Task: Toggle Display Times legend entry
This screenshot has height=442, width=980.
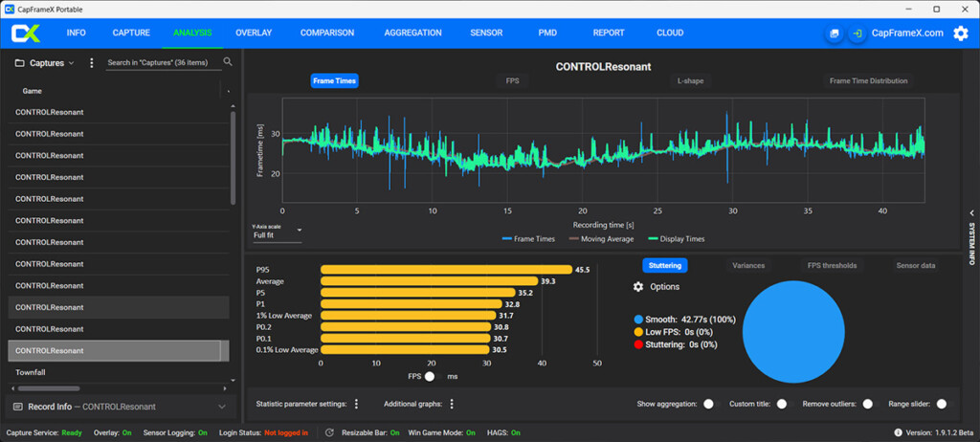Action: pos(677,239)
